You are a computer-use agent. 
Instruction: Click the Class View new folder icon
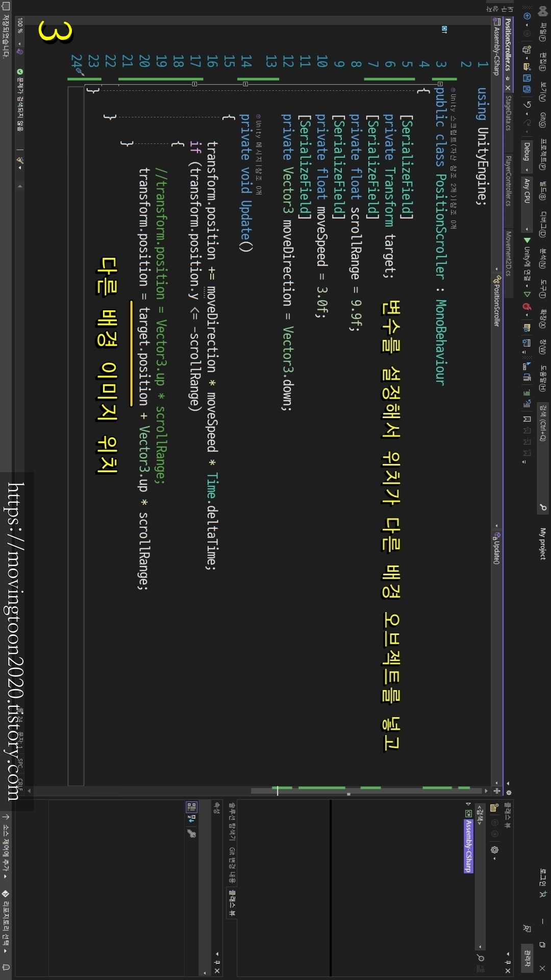point(494,807)
